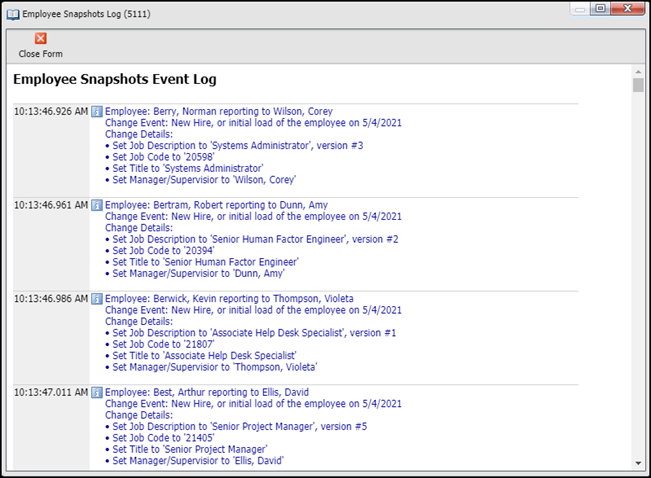Maximize the Employee Snapshots Log window
Screen dimensions: 651x478
click(x=600, y=8)
